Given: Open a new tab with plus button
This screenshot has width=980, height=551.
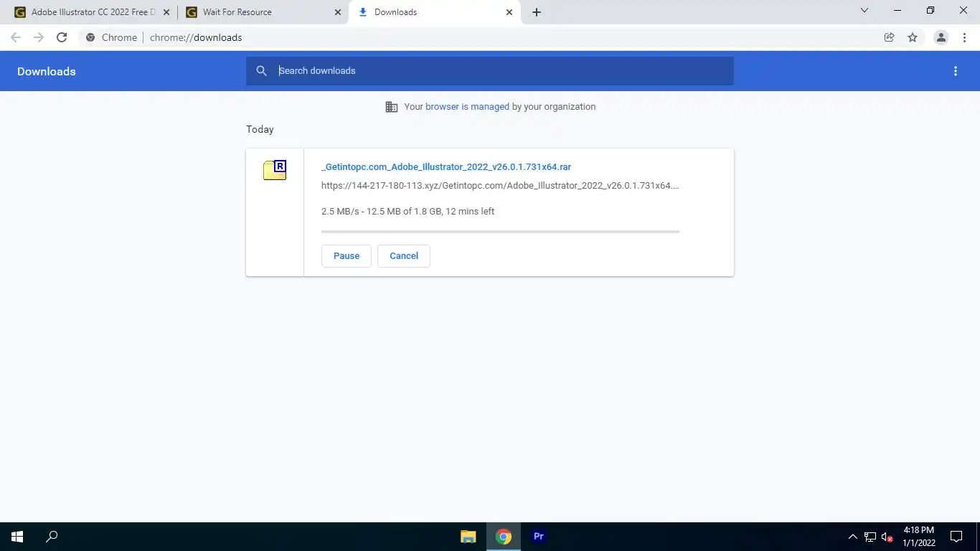Looking at the screenshot, I should (x=537, y=12).
